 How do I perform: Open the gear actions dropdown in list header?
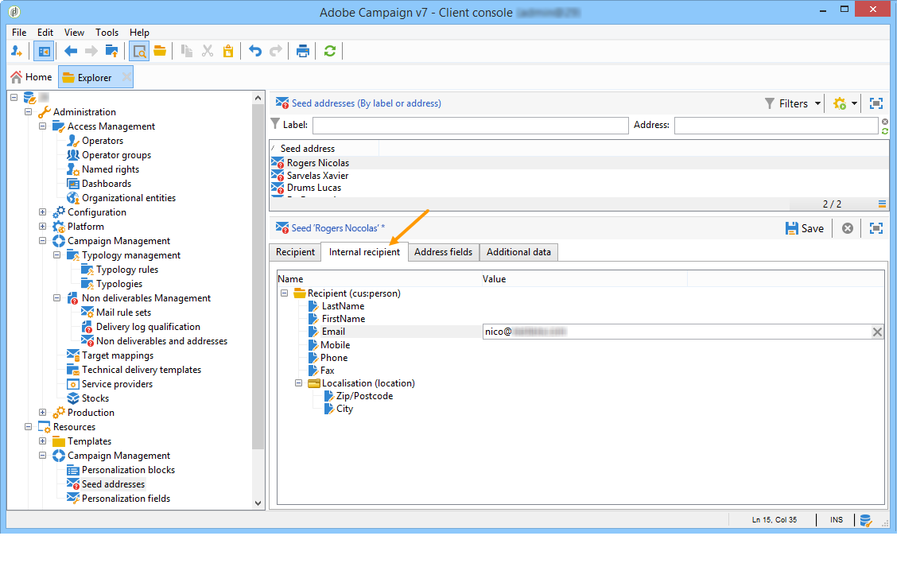pyautogui.click(x=845, y=103)
